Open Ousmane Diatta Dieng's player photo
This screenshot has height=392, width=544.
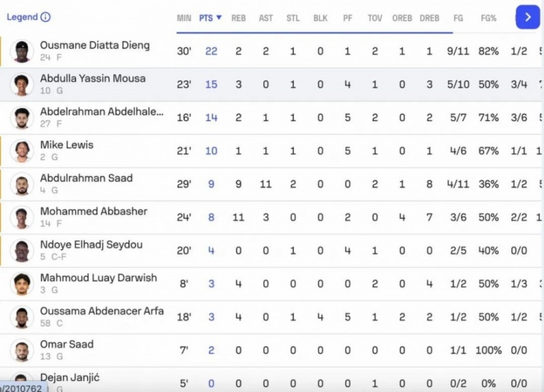(x=22, y=51)
